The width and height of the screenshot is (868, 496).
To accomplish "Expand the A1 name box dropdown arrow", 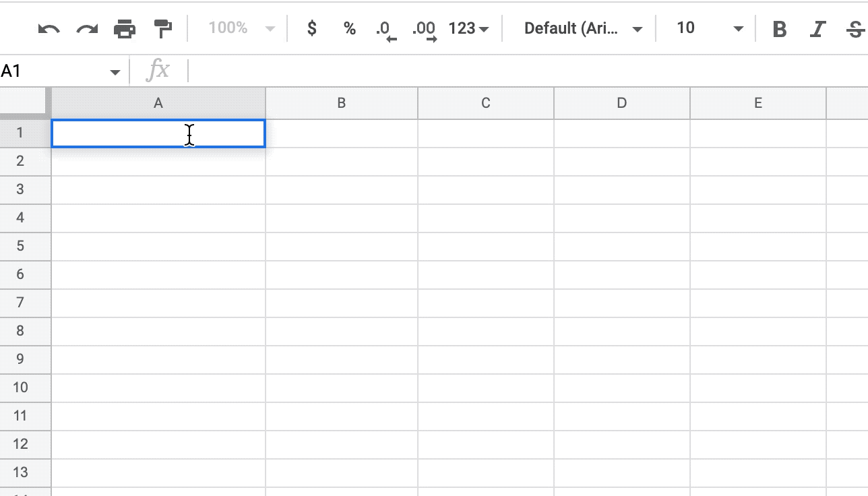I will (115, 72).
